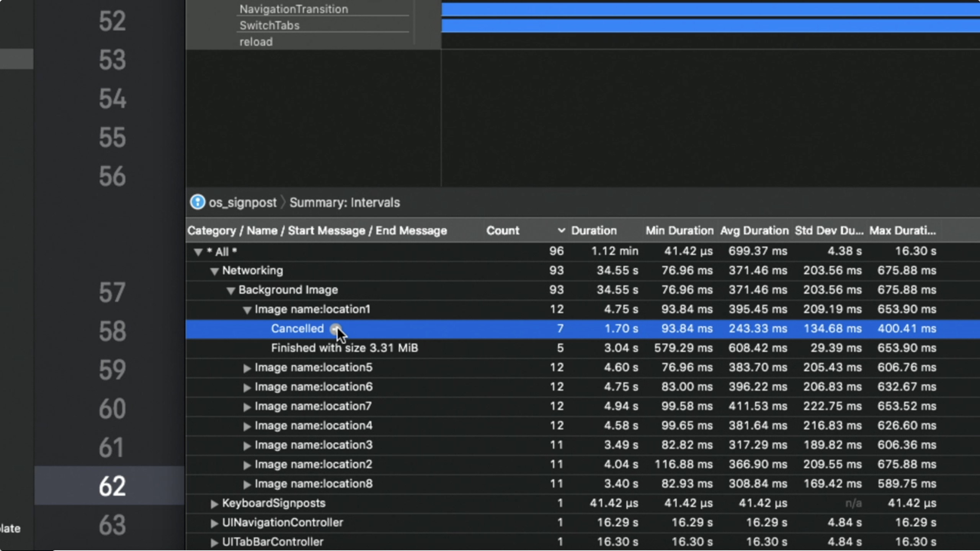Expand the KeyboardSignposts category
This screenshot has width=980, height=551.
214,504
